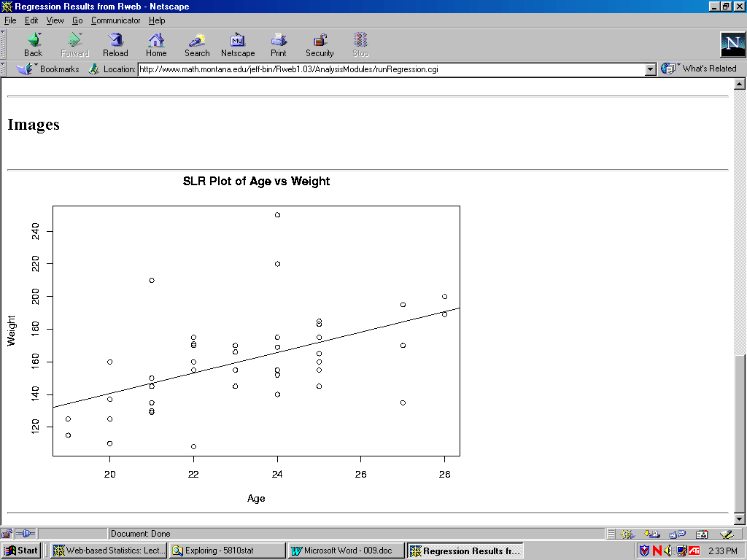Image resolution: width=747 pixels, height=560 pixels.
Task: Open the Communicator menu
Action: point(115,20)
